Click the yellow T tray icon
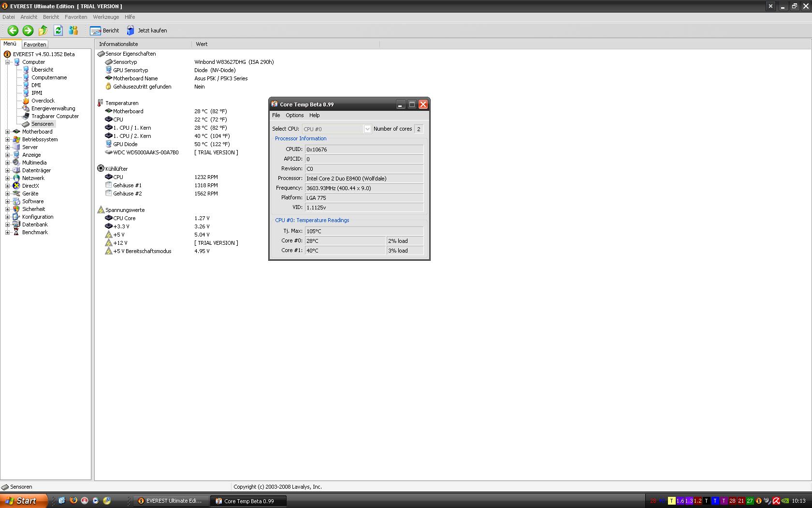 pos(671,501)
